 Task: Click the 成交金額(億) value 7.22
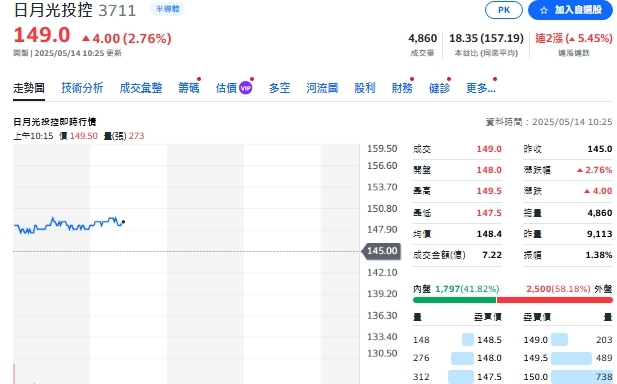coord(492,255)
